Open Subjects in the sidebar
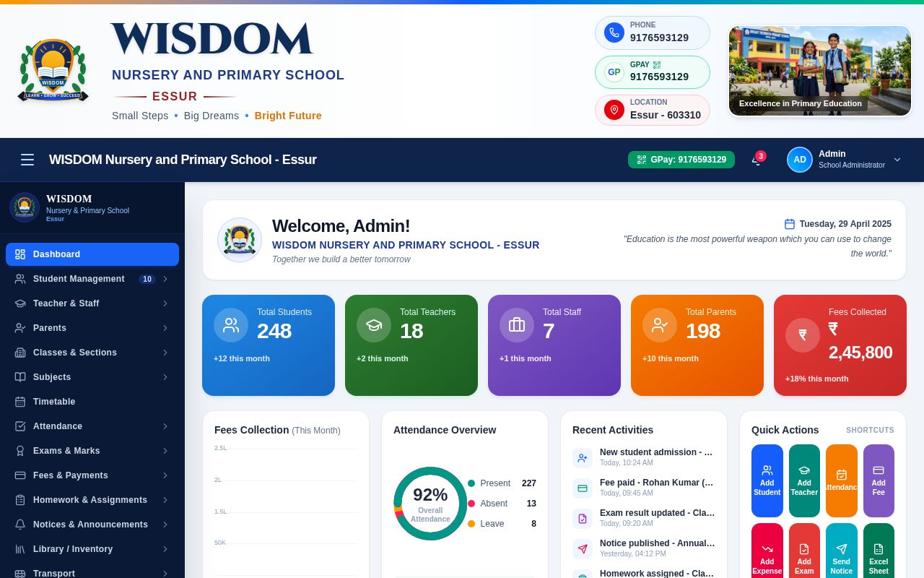924x578 pixels. (x=92, y=377)
